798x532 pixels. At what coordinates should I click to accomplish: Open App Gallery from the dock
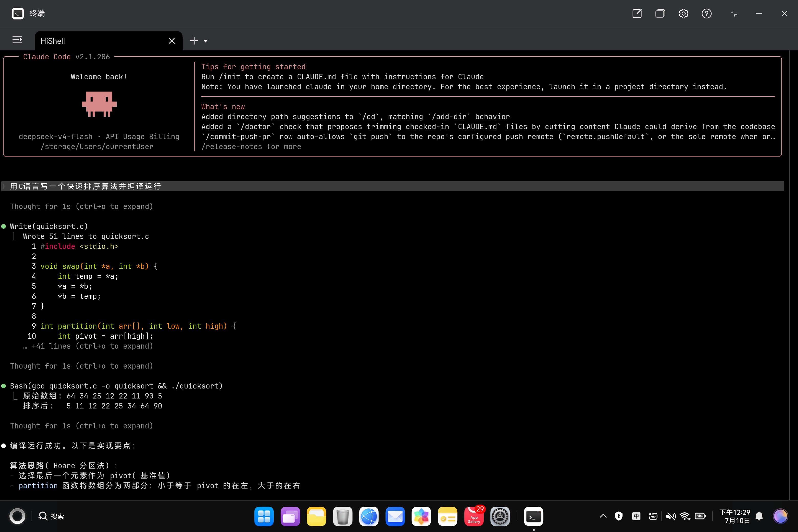[474, 516]
